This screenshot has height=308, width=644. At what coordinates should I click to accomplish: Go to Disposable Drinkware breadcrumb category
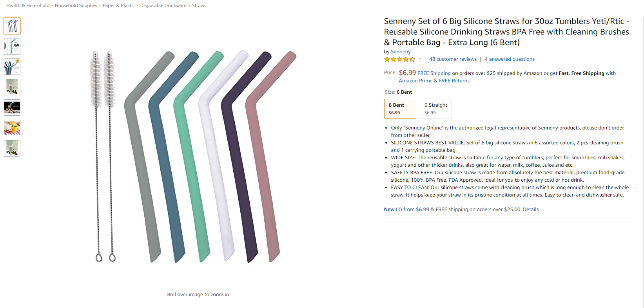(x=163, y=5)
